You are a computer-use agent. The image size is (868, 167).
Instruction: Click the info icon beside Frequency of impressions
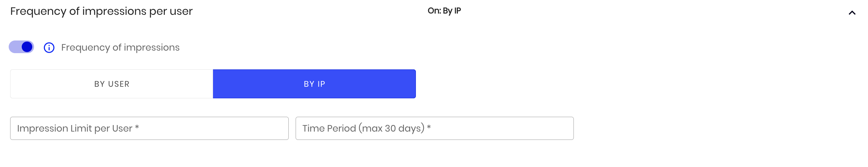click(x=49, y=48)
